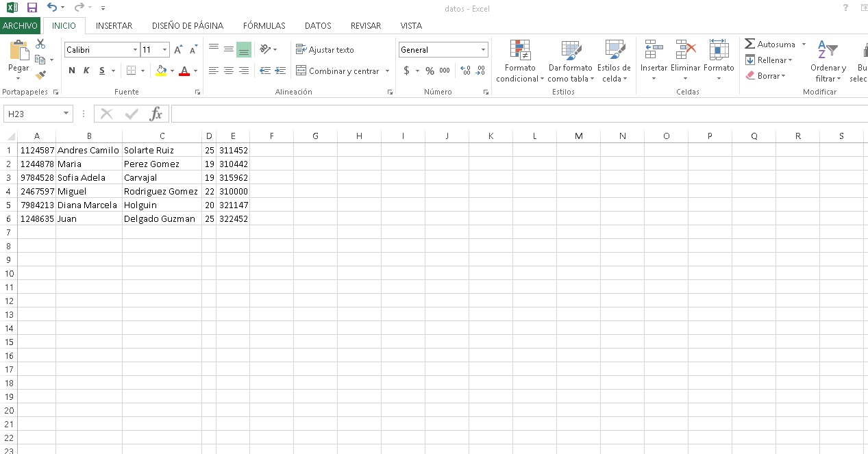This screenshot has width=868, height=454.
Task: Open Formato condicional
Action: [520, 61]
